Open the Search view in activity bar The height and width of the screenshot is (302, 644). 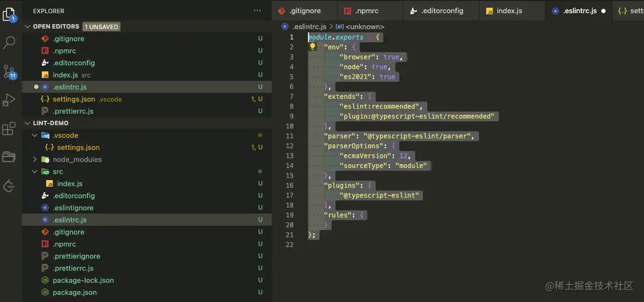[9, 42]
